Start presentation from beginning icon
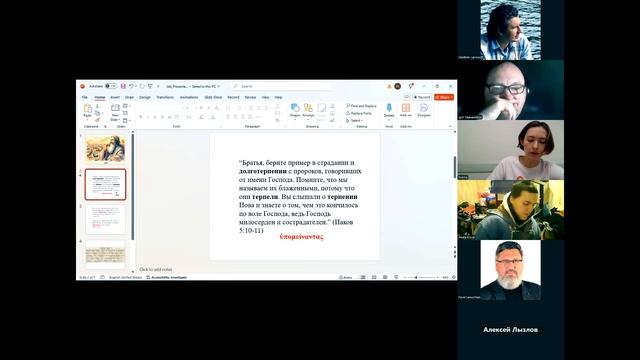The width and height of the screenshot is (640, 360). click(x=150, y=86)
